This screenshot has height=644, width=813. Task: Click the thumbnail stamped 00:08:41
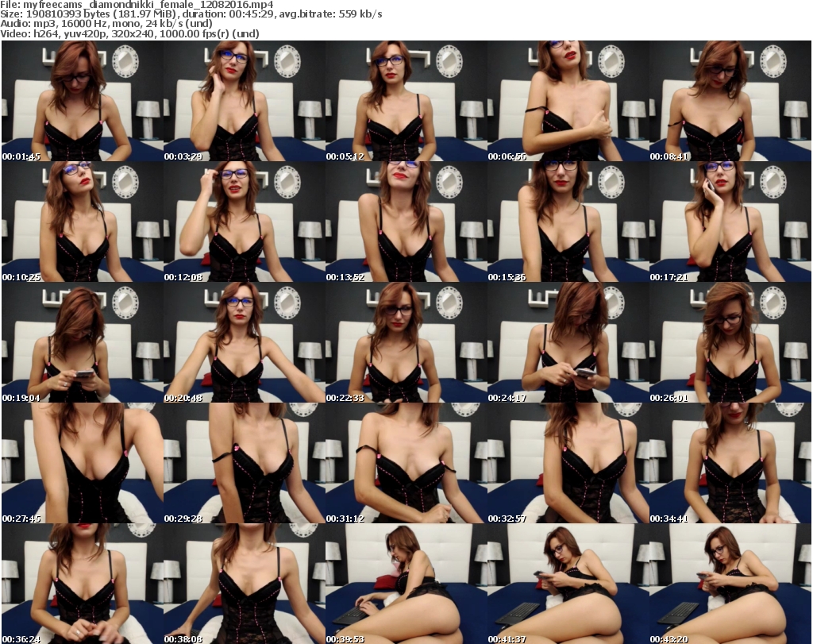point(730,101)
